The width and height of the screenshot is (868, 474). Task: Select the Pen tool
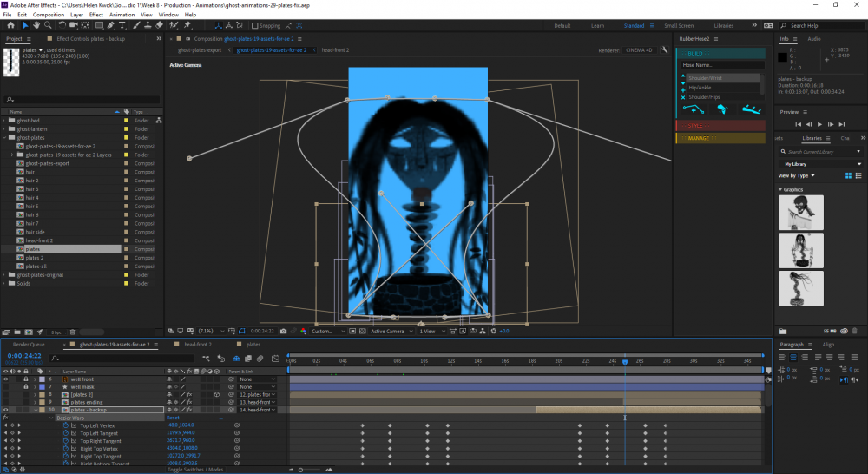[111, 25]
